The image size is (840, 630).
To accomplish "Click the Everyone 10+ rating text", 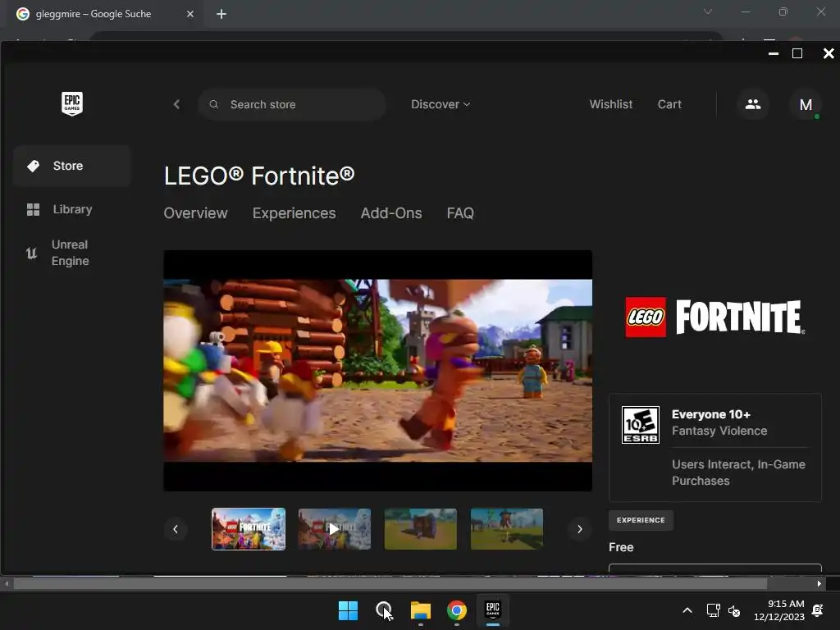I will click(x=711, y=414).
